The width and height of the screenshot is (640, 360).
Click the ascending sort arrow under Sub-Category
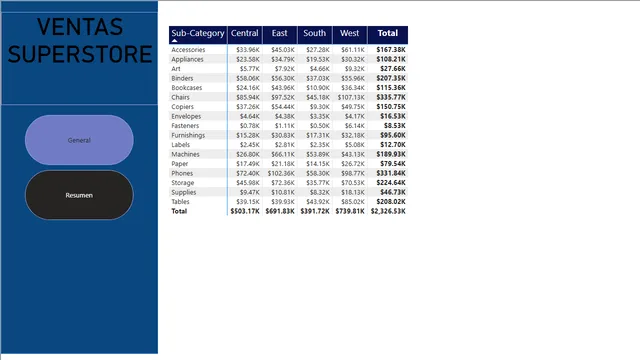[174, 41]
